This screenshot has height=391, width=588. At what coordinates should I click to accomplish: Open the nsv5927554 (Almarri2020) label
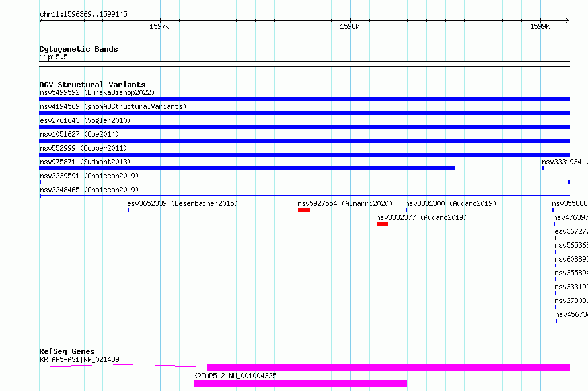tap(345, 203)
